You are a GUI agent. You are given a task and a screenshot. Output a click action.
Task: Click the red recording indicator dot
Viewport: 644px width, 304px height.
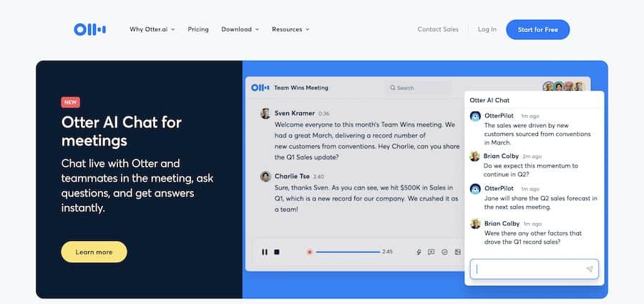tap(310, 252)
